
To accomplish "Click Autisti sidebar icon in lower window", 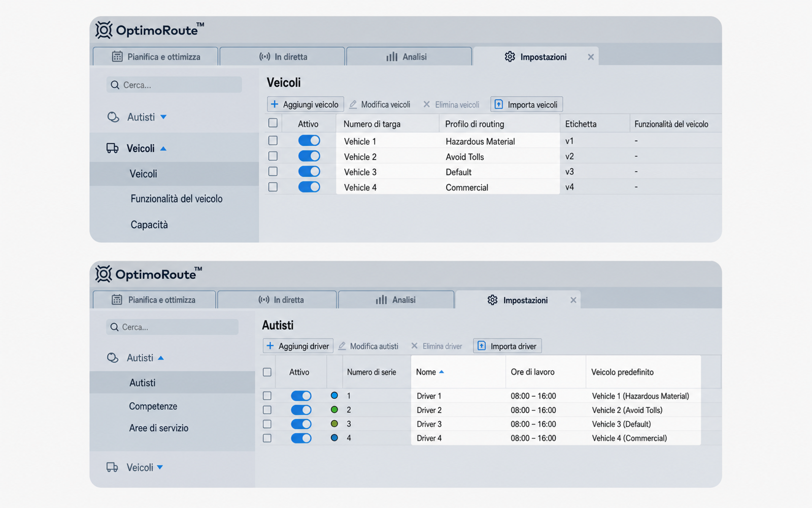I will 113,358.
